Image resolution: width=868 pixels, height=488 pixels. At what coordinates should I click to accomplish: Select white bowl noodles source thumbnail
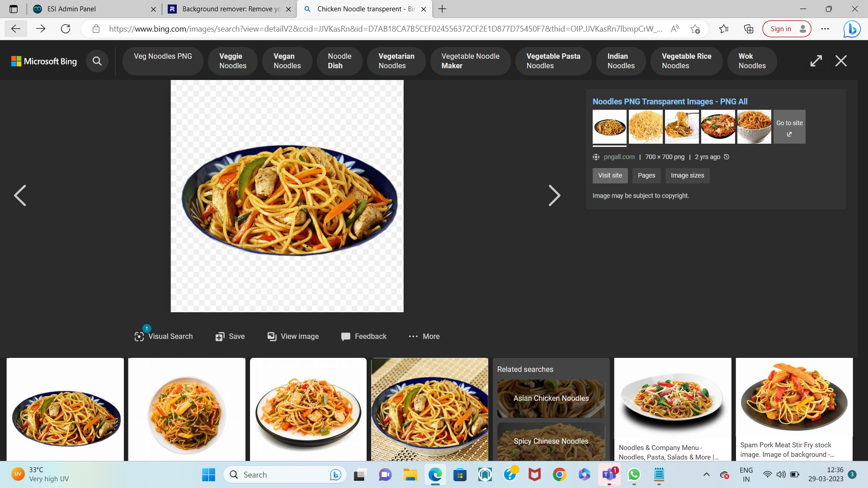click(754, 127)
